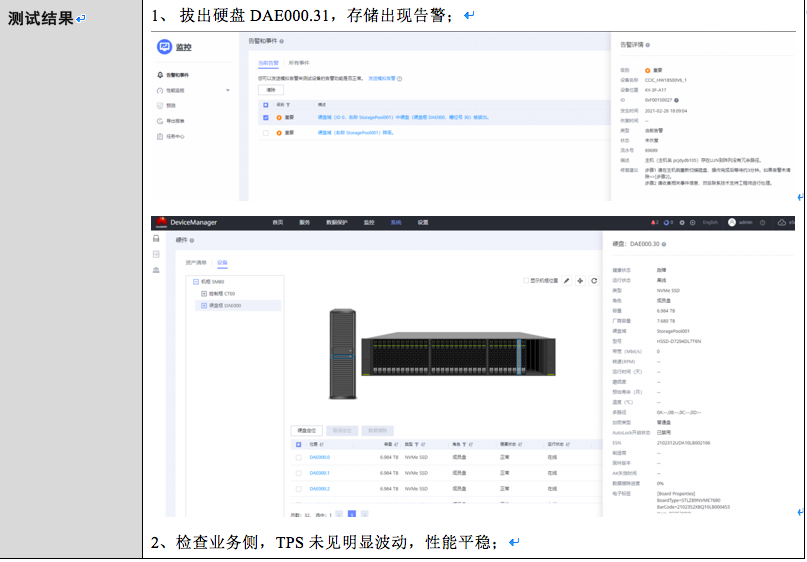
Task: Open 任务中心 clipboard sidebar icon
Action: tap(160, 136)
